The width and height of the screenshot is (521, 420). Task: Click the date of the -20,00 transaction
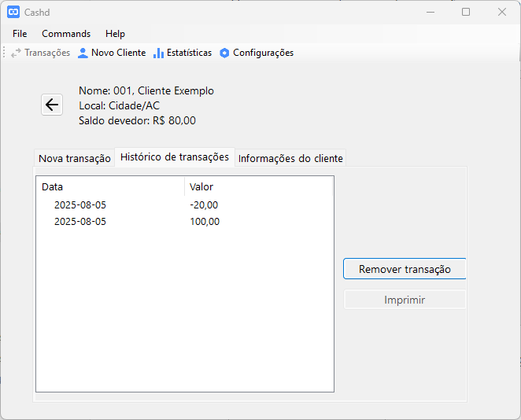pyautogui.click(x=80, y=205)
